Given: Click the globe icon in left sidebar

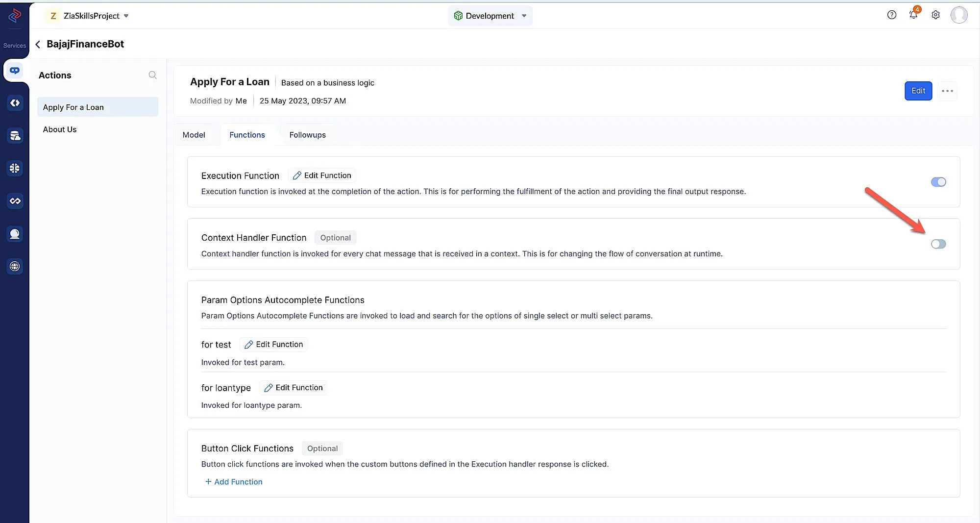Looking at the screenshot, I should pos(15,266).
